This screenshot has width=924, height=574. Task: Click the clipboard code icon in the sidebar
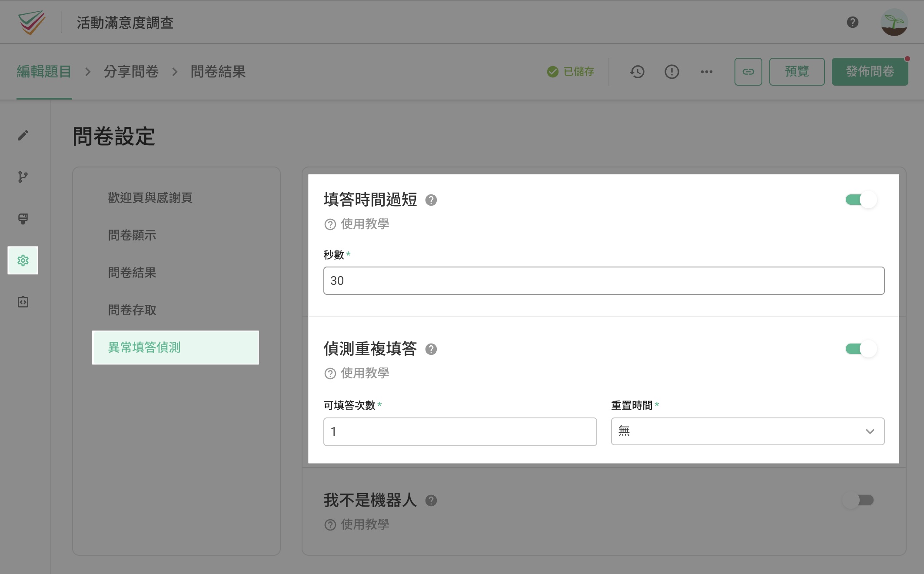23,302
